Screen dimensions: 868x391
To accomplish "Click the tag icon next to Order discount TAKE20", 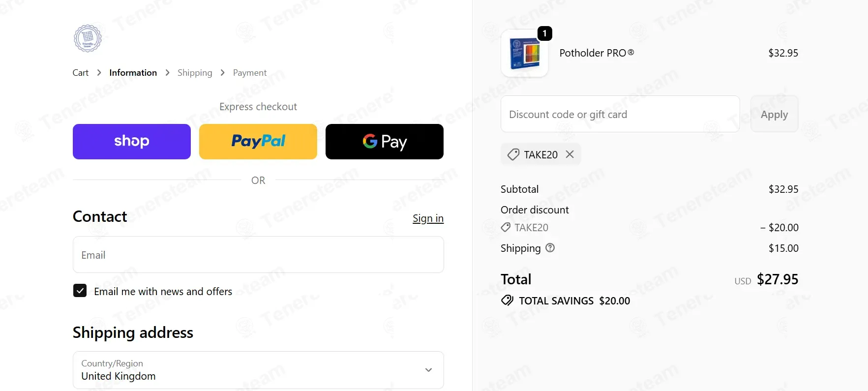I will pyautogui.click(x=506, y=227).
